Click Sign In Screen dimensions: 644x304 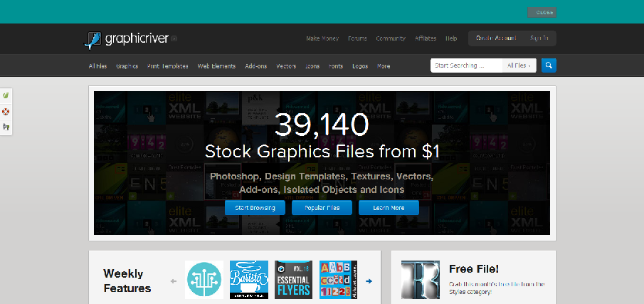point(539,38)
